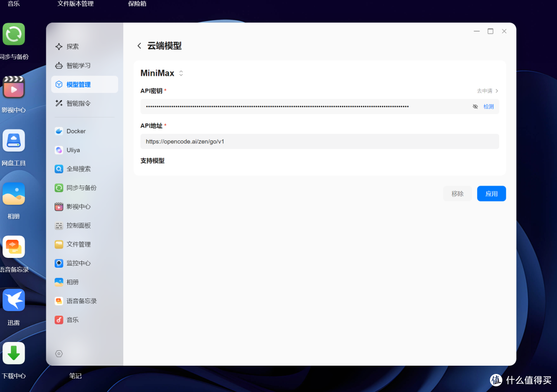Screen dimensions: 557x392
Task: Click the 移除 button
Action: tap(457, 194)
